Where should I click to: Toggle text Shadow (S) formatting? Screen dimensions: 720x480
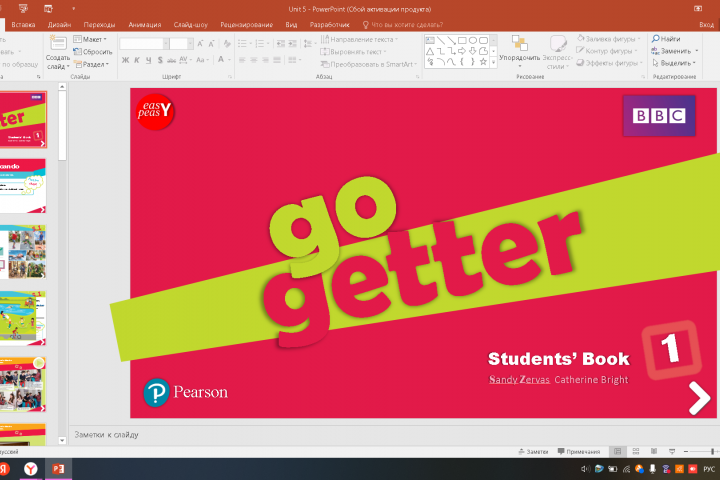coord(160,60)
